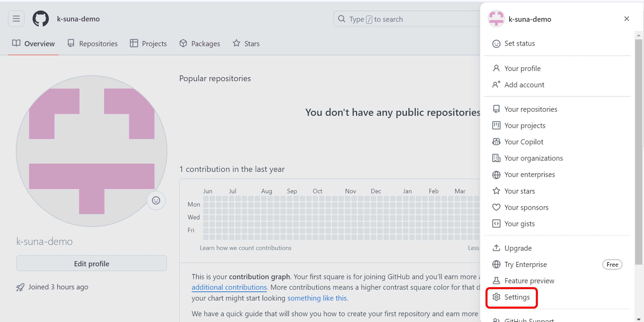Click the Set status smiley icon
This screenshot has width=644, height=322.
pos(496,44)
